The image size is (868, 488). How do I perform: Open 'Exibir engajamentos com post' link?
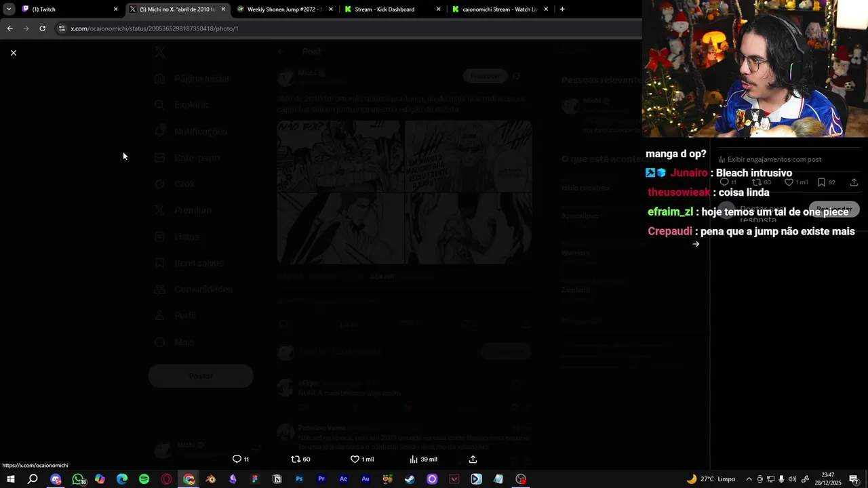point(770,159)
